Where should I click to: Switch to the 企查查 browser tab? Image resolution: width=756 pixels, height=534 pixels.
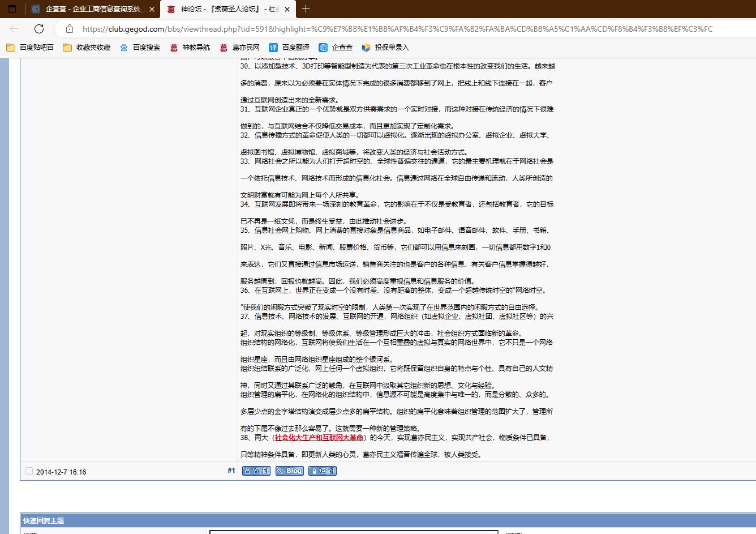(x=88, y=9)
